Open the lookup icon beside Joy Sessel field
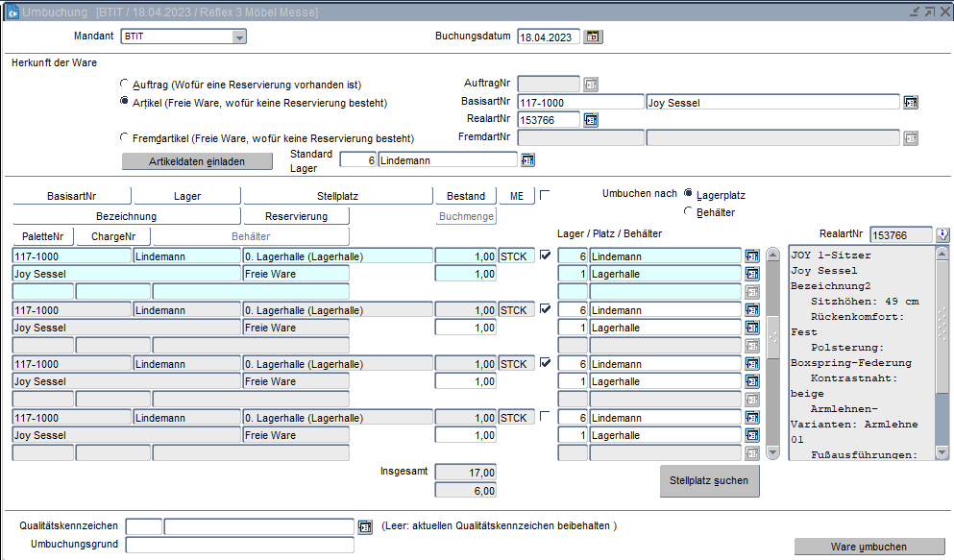The height and width of the screenshot is (560, 954). [x=911, y=103]
